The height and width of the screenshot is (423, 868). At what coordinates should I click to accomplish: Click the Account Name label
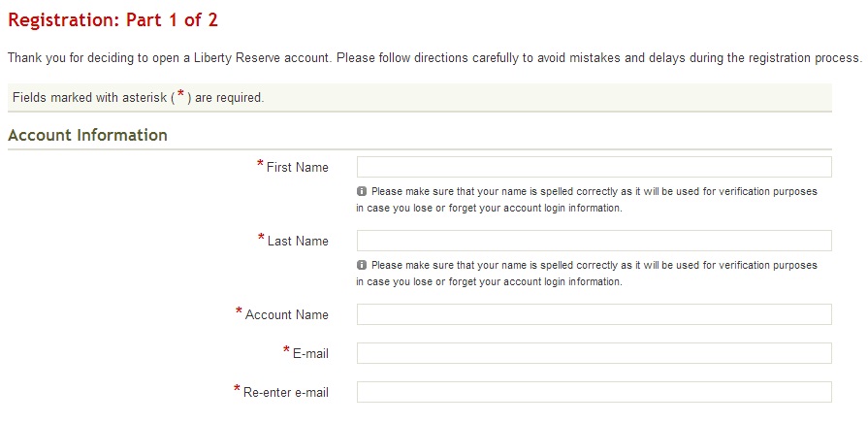287,315
